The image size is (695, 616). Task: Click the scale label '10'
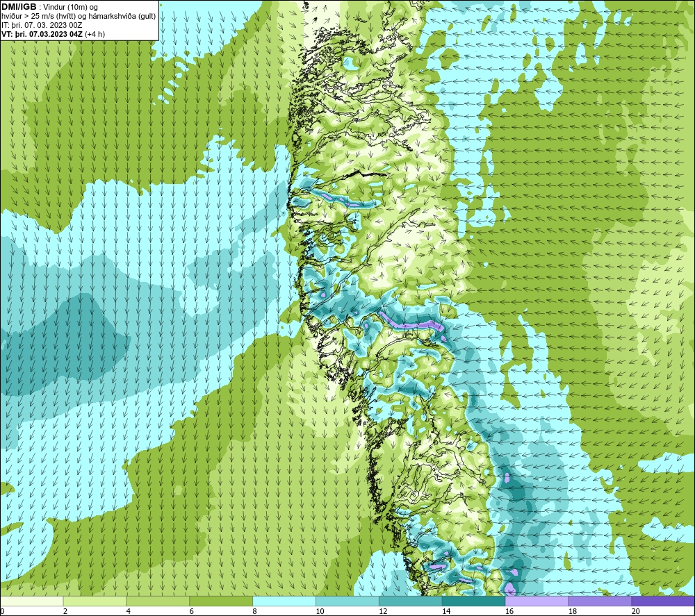click(x=320, y=611)
